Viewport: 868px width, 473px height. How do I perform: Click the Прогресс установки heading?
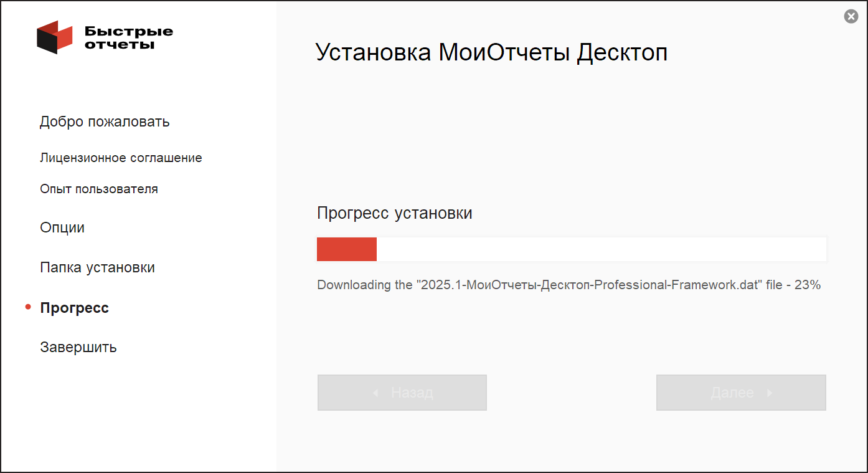[x=394, y=213]
